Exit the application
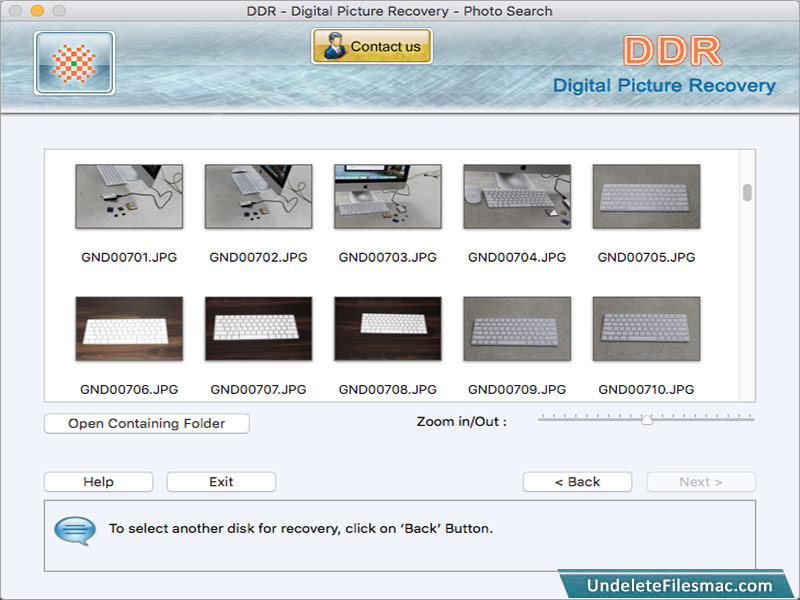The width and height of the screenshot is (800, 600). point(220,481)
